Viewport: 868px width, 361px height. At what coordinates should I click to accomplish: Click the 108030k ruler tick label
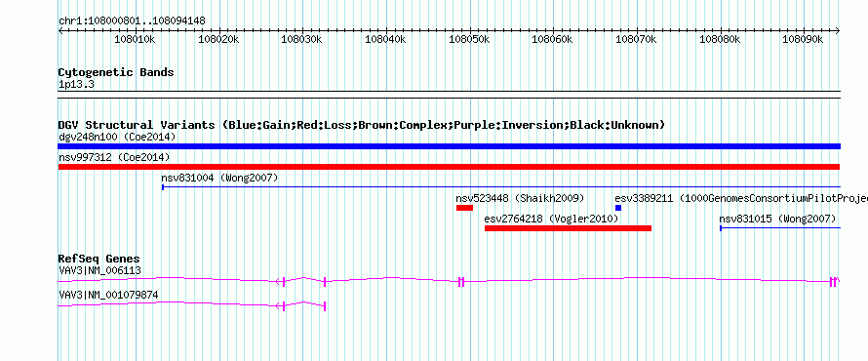[x=301, y=39]
